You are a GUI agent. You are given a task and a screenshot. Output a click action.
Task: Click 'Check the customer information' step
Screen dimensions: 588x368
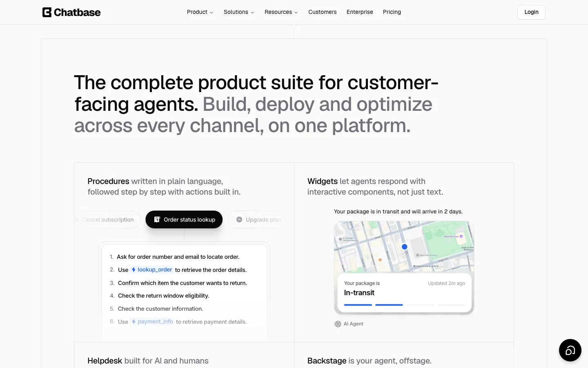tap(160, 309)
